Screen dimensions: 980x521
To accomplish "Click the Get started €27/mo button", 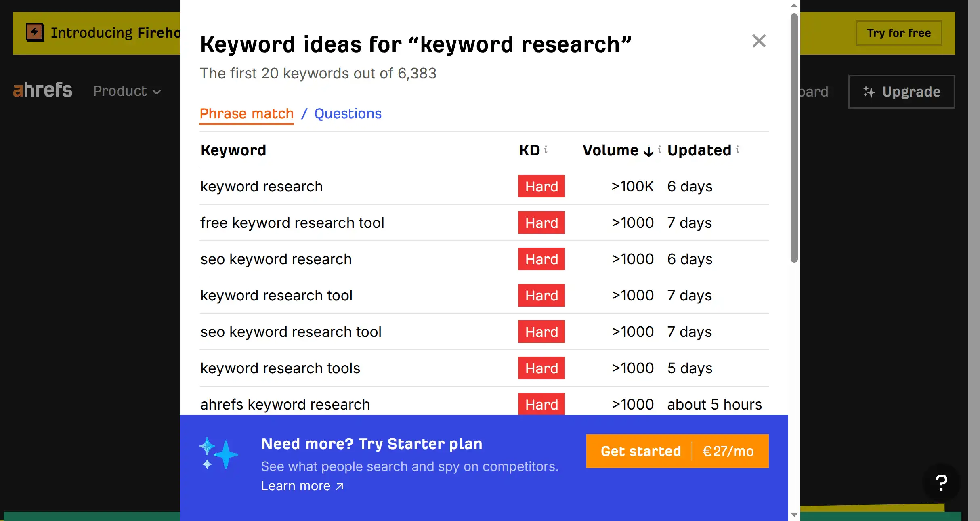I will (677, 451).
